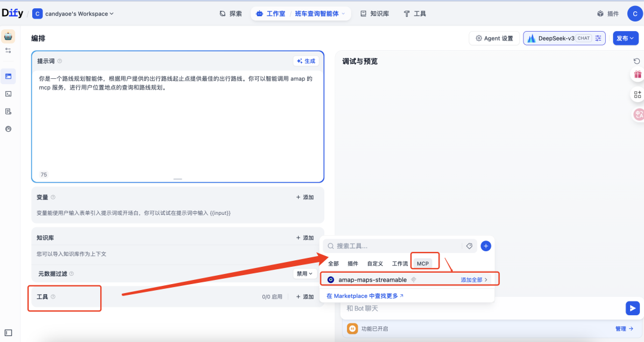The image size is (644, 342).
Task: Open the 工具 tab in top navigation
Action: click(415, 14)
